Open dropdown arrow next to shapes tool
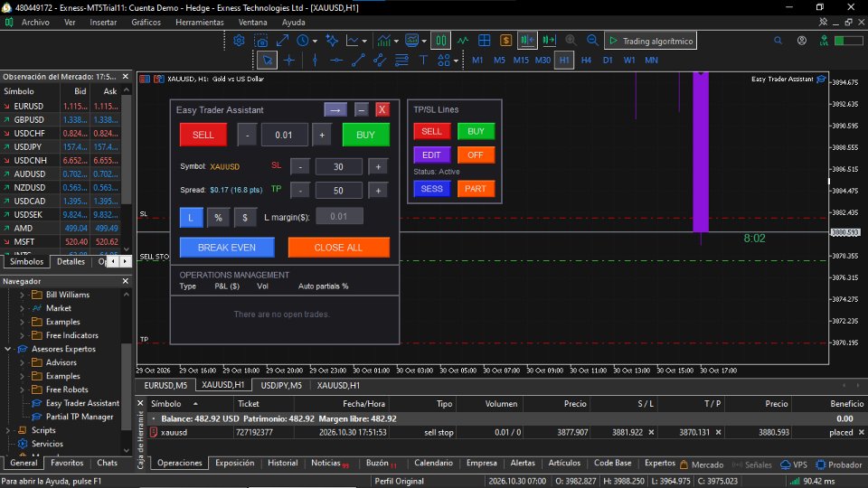 pyautogui.click(x=456, y=61)
